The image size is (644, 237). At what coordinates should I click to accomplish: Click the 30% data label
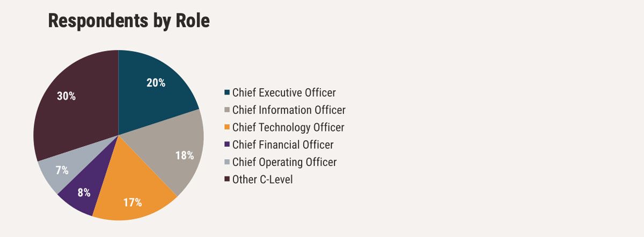(x=67, y=96)
